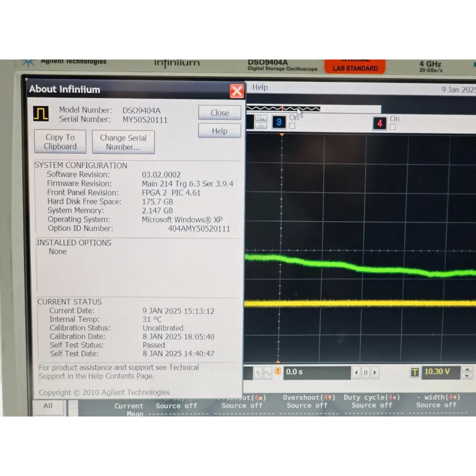Click the software revision 03.02.0002
The height and width of the screenshot is (476, 476).
click(x=161, y=175)
